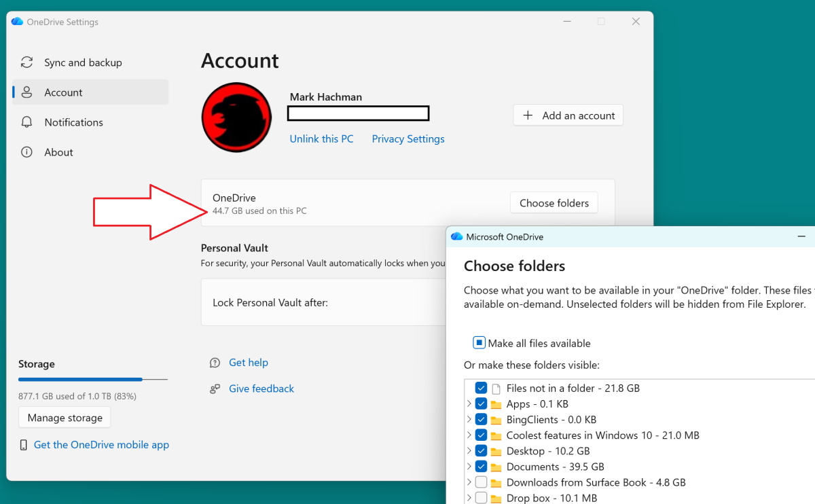The height and width of the screenshot is (504, 815).
Task: Click the phone icon beside mobile app link
Action: point(24,445)
